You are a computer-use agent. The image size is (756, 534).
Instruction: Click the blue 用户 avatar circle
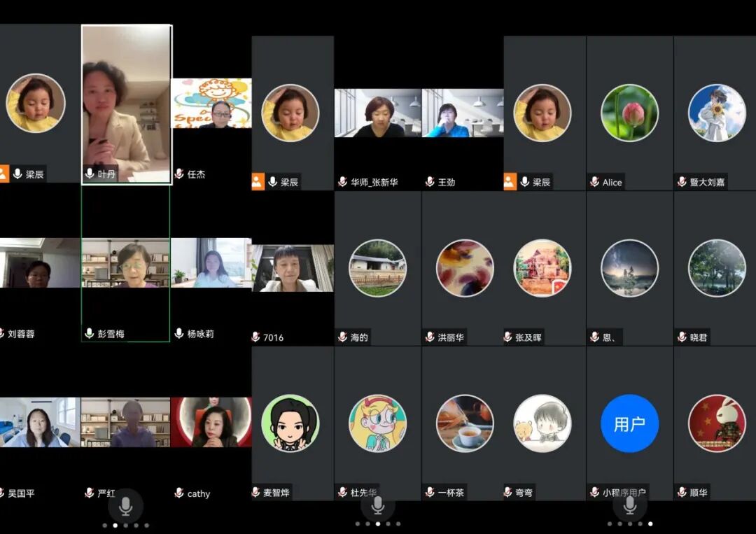click(629, 423)
